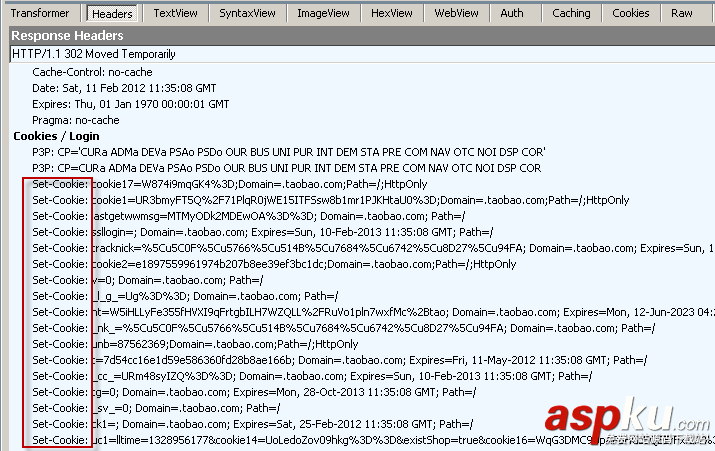The image size is (715, 451).
Task: Select the Set-Cookie unb=87562369 row
Action: (195, 344)
